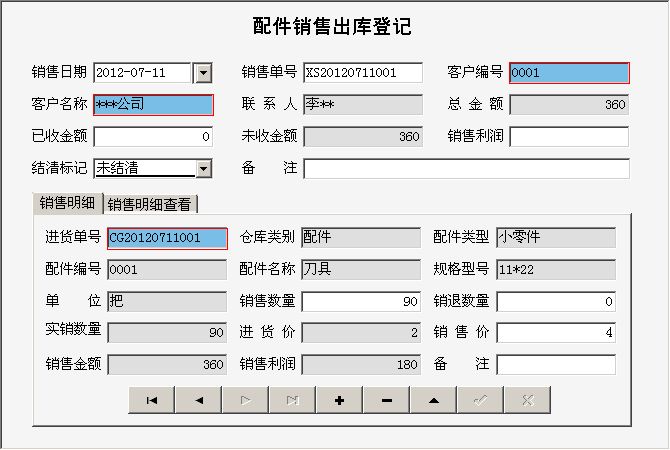670x450 pixels.
Task: Click the 进货单号 field CG20120711001
Action: coord(168,238)
